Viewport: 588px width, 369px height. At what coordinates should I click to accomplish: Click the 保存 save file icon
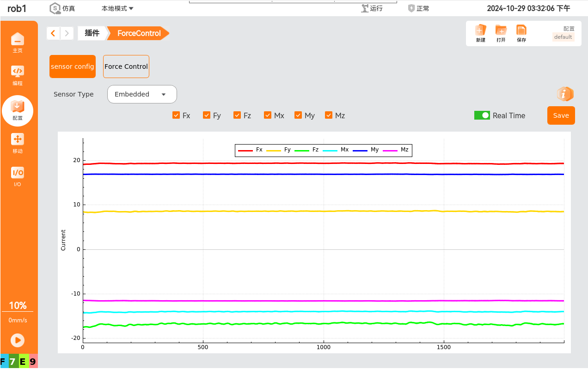tap(521, 31)
